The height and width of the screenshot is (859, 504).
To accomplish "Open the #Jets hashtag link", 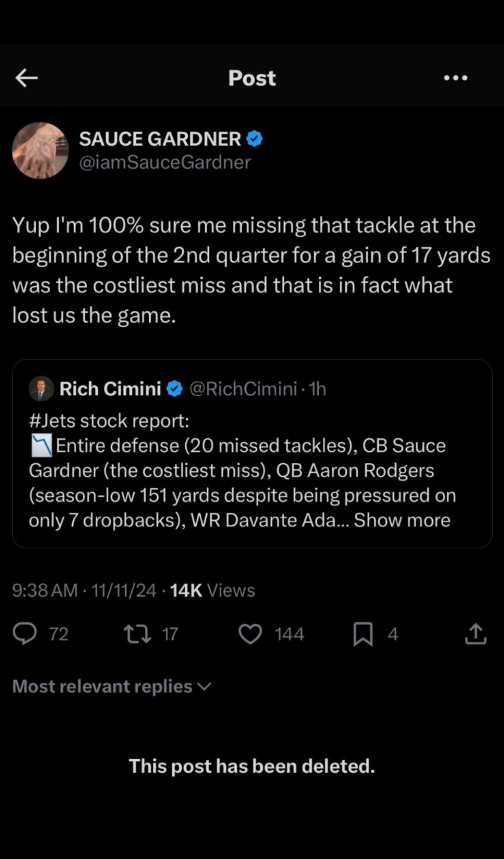I will pyautogui.click(x=52, y=421).
